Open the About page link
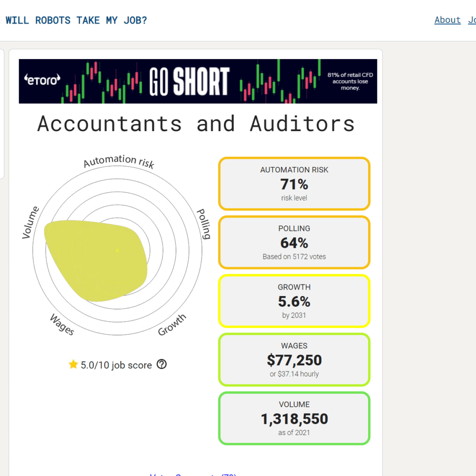476x476 pixels. [448, 20]
